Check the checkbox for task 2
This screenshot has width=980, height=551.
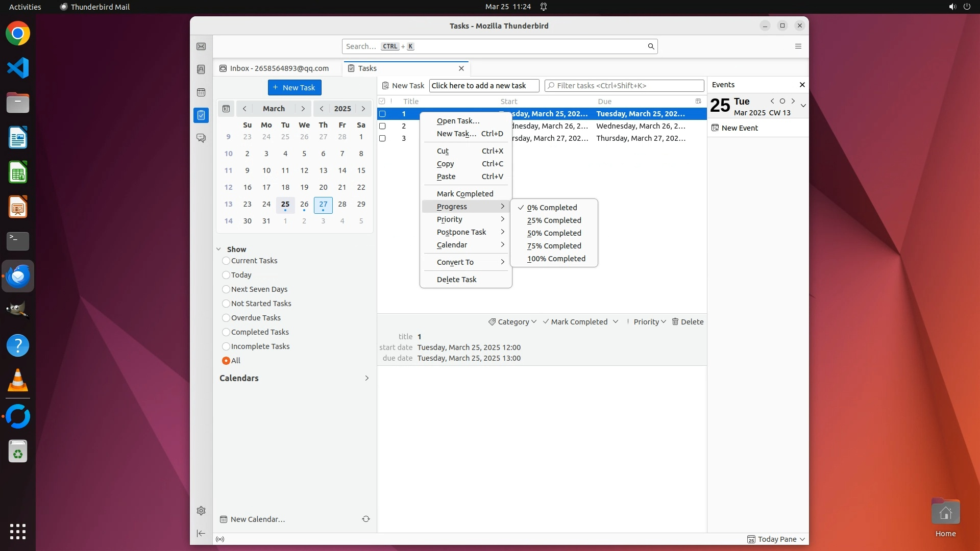click(x=382, y=126)
